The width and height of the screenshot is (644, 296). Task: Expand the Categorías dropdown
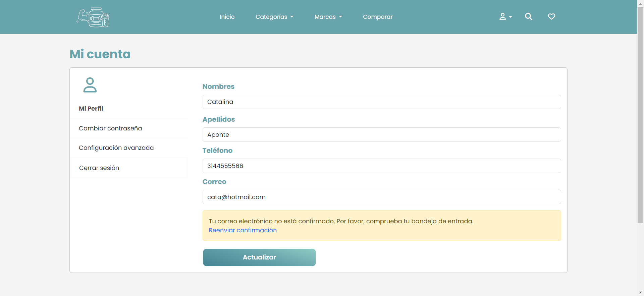[x=274, y=17]
